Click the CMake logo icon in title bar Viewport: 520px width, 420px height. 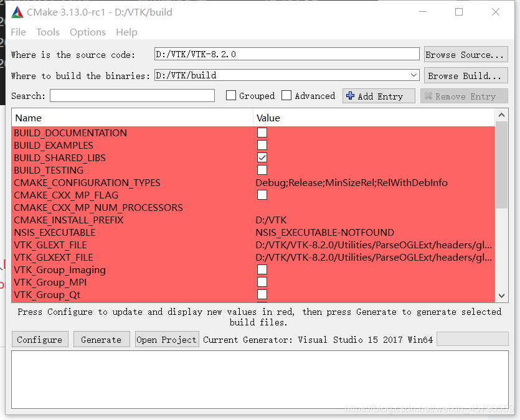(17, 12)
